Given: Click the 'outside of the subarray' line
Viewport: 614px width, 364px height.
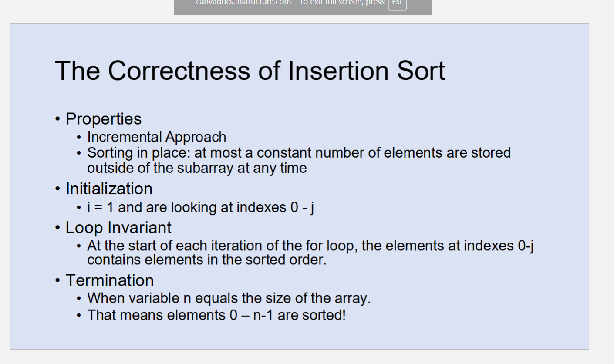Looking at the screenshot, I should 197,168.
